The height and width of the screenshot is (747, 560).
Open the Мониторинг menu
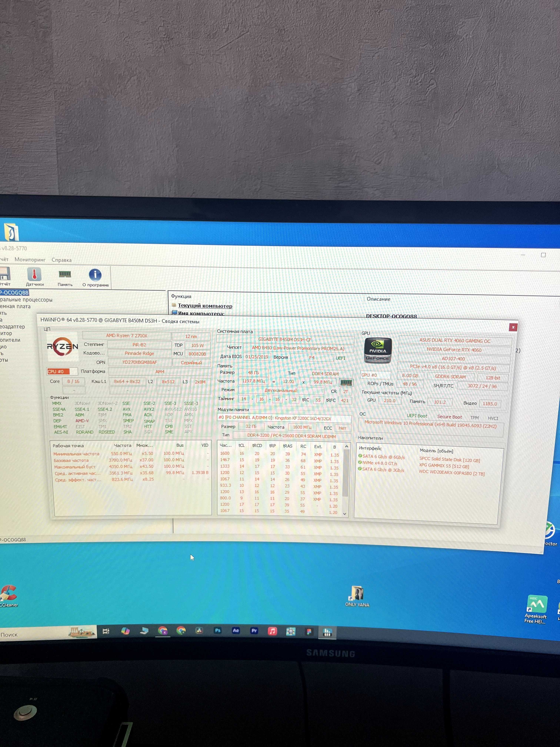[x=30, y=259]
